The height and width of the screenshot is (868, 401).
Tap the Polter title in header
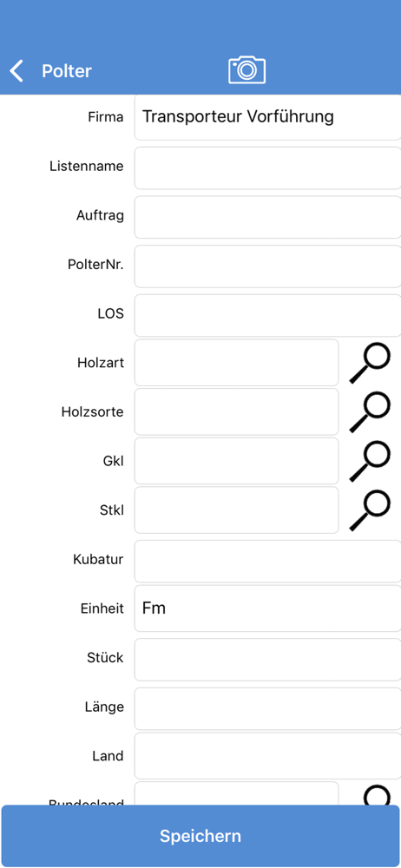tap(67, 71)
